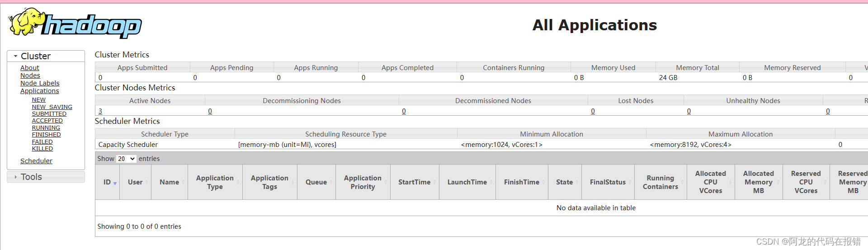Show KILLED applications
868x250 pixels.
(x=42, y=149)
